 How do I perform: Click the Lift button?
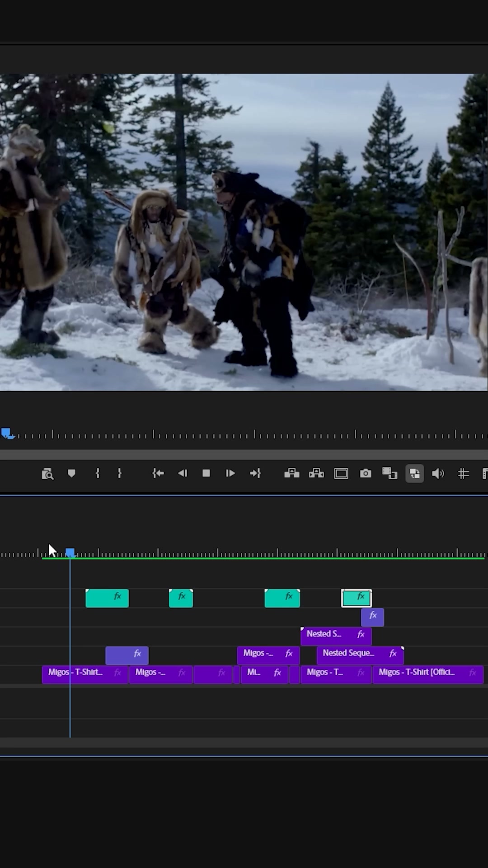click(x=292, y=473)
